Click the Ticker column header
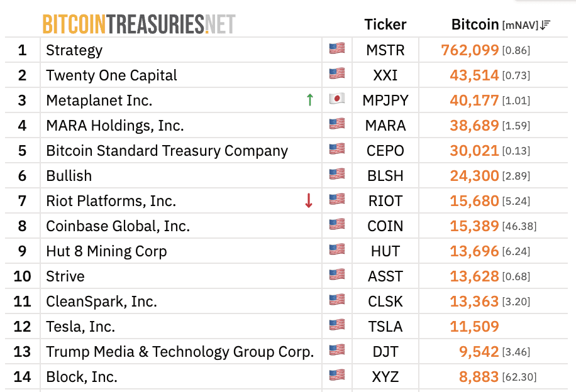The image size is (576, 392). tap(385, 24)
